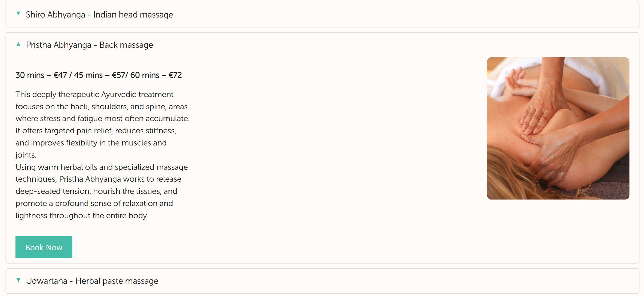
Task: Click the 'It offers targeted pain relief' line
Action: click(x=96, y=131)
